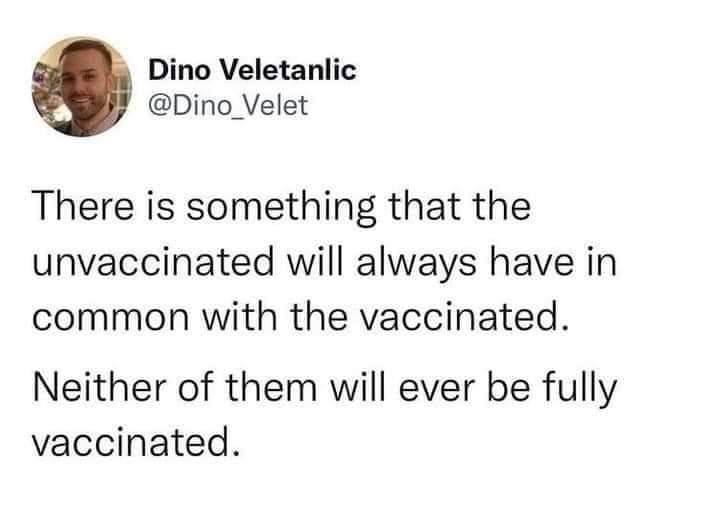Open Dino Veletanlic's profile picture
The image size is (720, 510).
coord(78,88)
